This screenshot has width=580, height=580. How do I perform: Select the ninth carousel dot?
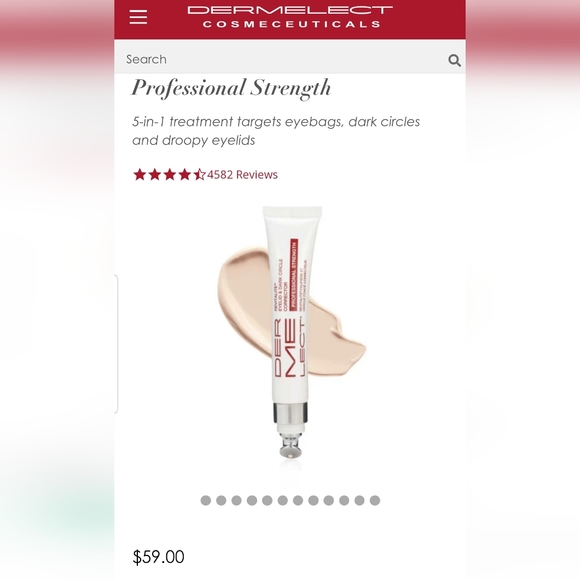328,500
